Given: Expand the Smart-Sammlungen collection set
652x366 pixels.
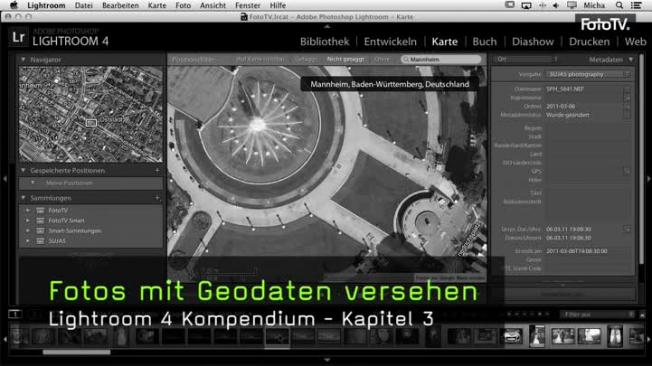Looking at the screenshot, I should point(28,231).
